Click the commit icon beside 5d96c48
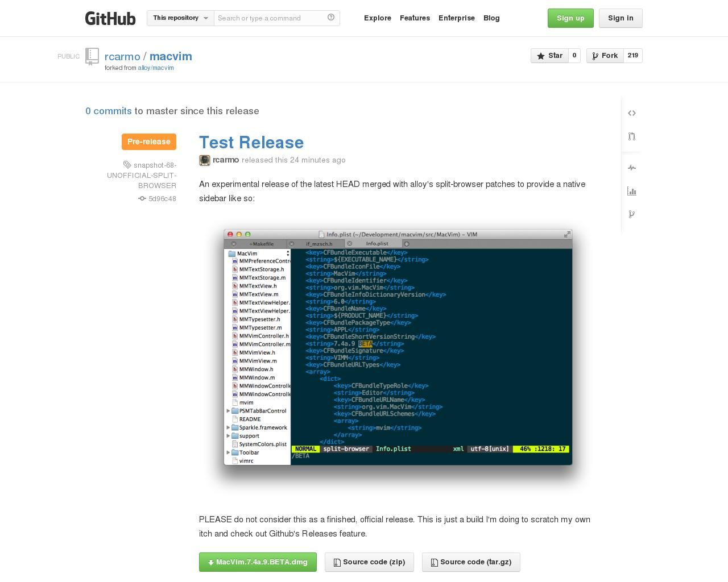The width and height of the screenshot is (728, 582). click(142, 198)
